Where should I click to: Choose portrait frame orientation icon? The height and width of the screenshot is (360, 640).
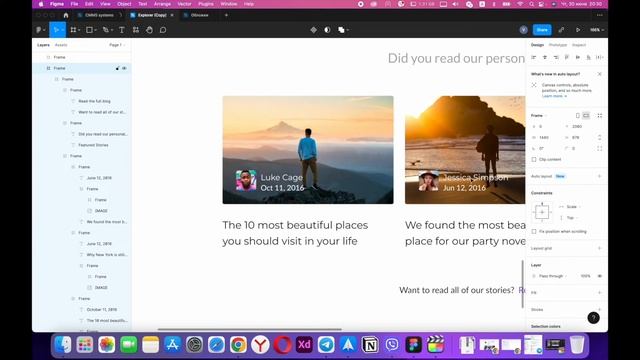[x=578, y=116]
